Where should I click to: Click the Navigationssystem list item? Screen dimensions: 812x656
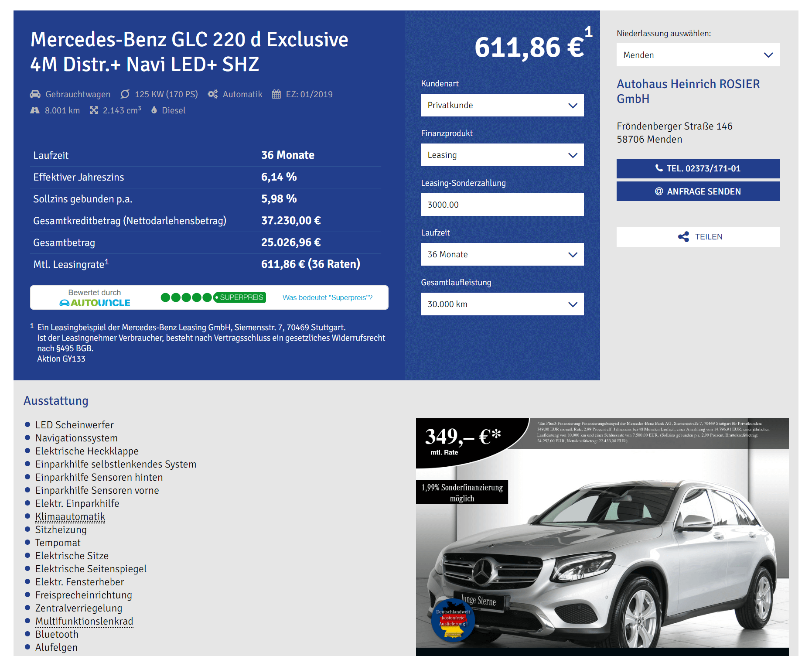76,438
